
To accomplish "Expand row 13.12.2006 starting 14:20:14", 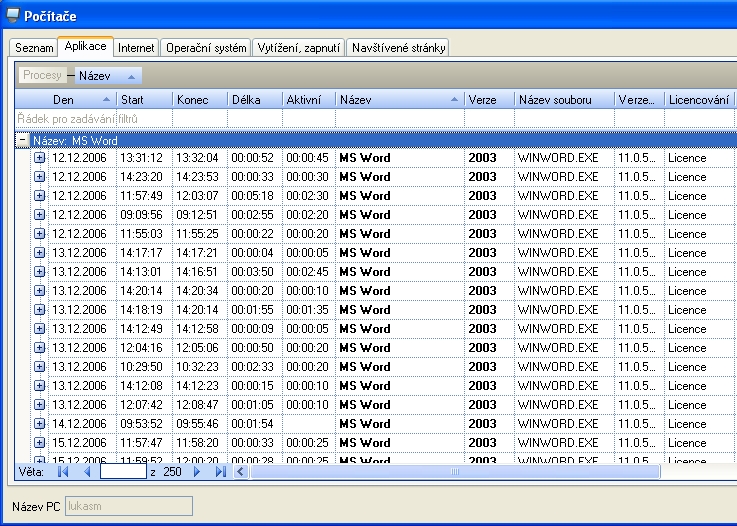I will pos(39,290).
